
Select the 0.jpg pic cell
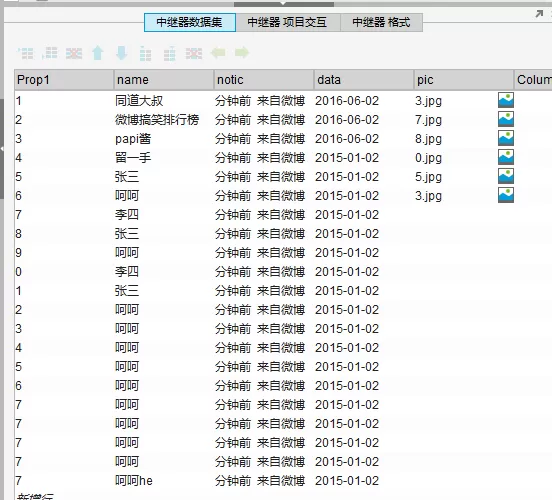pos(456,158)
